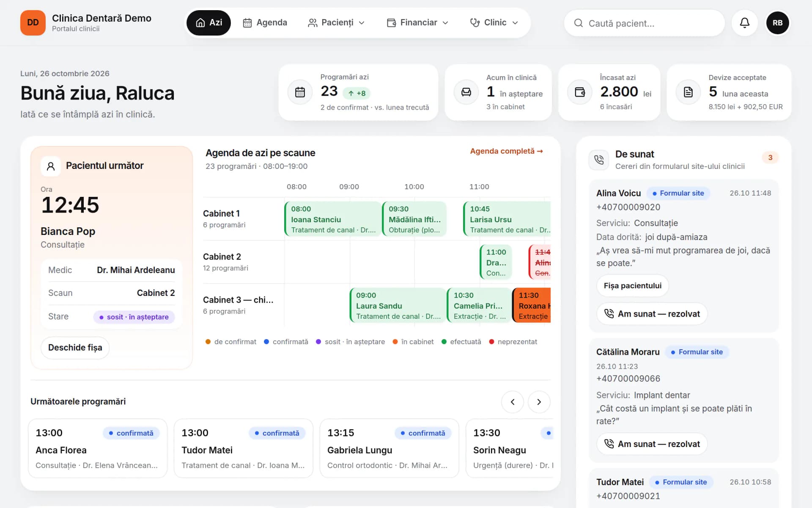Open 13:00 Anca Florea appointment card

[98, 448]
